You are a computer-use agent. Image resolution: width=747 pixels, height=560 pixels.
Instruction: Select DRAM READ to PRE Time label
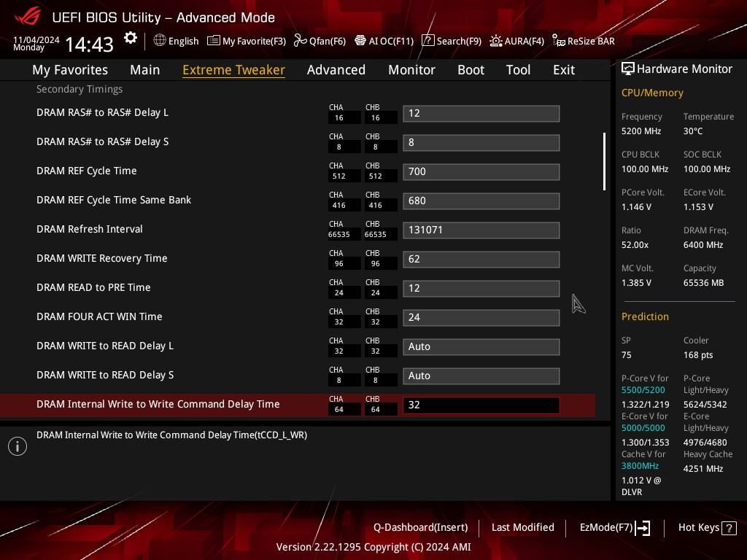point(93,287)
